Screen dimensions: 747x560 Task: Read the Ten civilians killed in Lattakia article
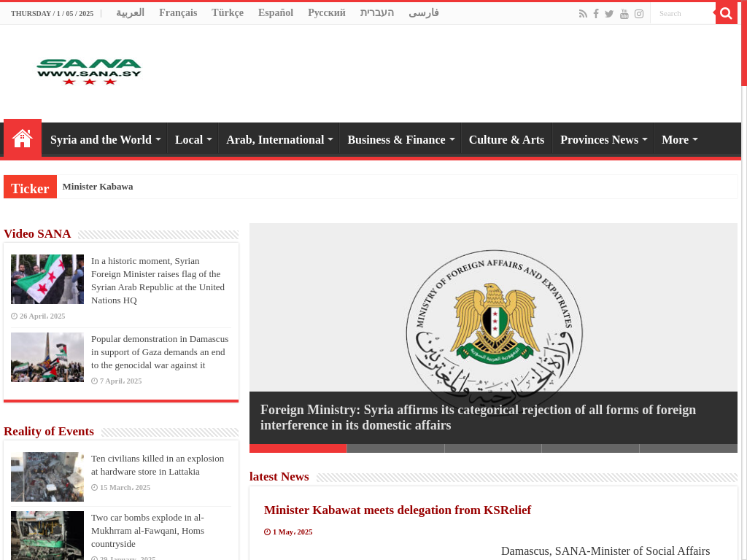(158, 465)
